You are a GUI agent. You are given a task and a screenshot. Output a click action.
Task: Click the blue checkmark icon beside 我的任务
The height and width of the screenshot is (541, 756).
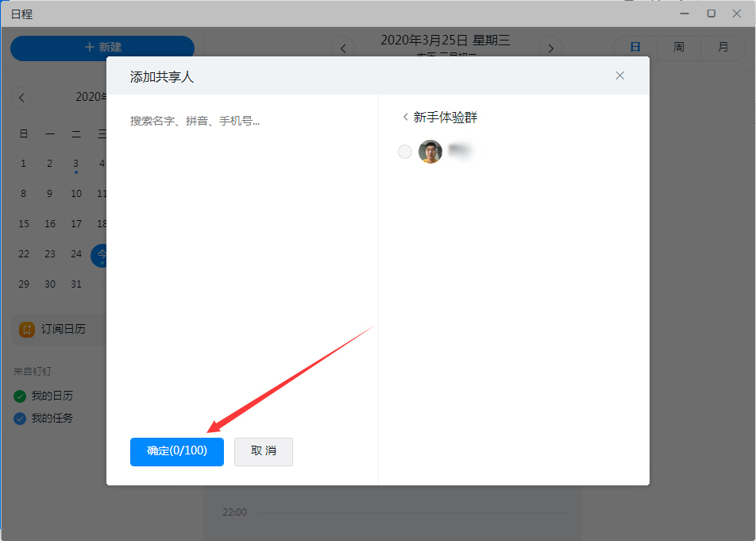pos(19,418)
